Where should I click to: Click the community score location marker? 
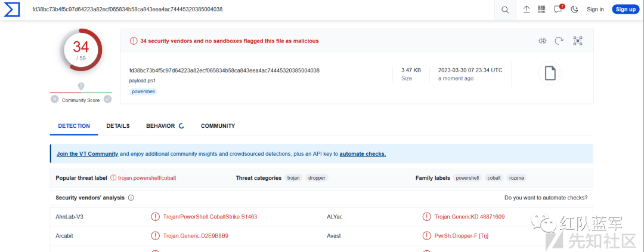coord(81,87)
